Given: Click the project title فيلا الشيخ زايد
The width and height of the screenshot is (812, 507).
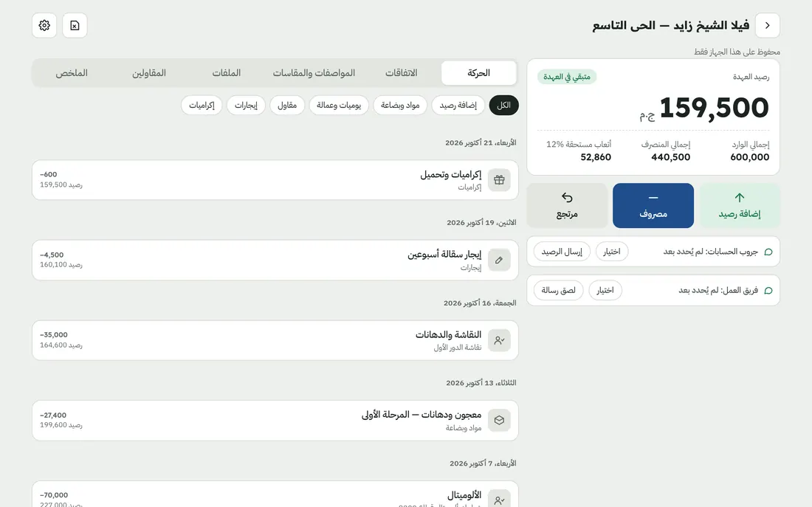Looking at the screenshot, I should point(670,25).
